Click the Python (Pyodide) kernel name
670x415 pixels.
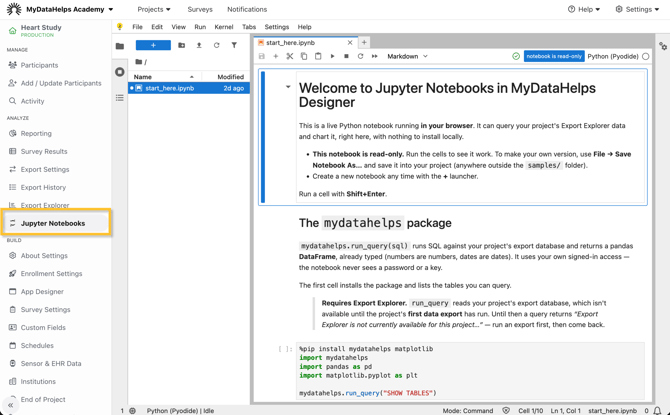613,56
